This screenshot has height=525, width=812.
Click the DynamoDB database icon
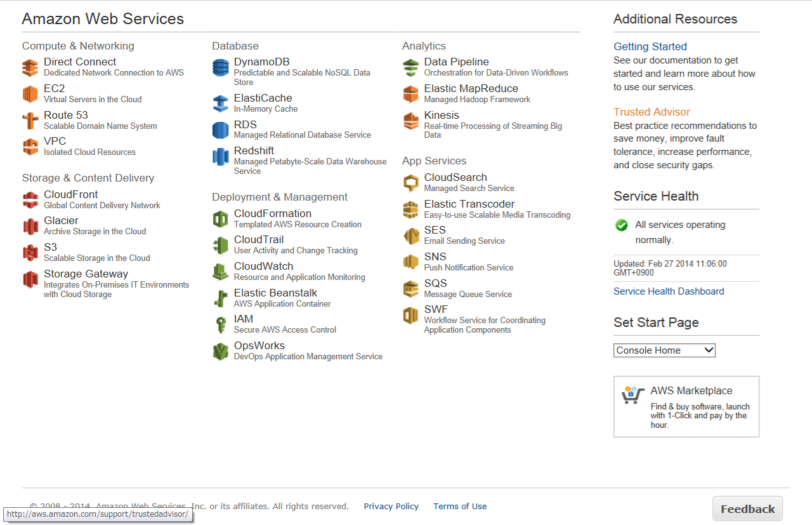[x=220, y=67]
